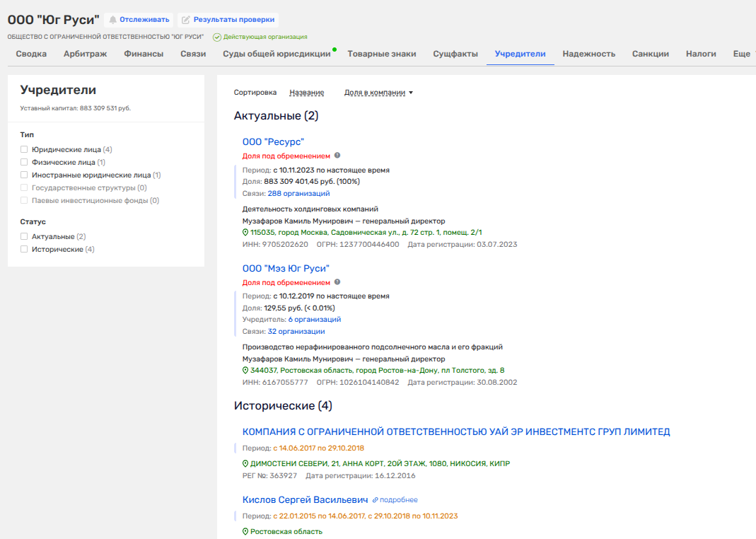Check the Актуальные status filter
The width and height of the screenshot is (756, 539).
click(24, 236)
